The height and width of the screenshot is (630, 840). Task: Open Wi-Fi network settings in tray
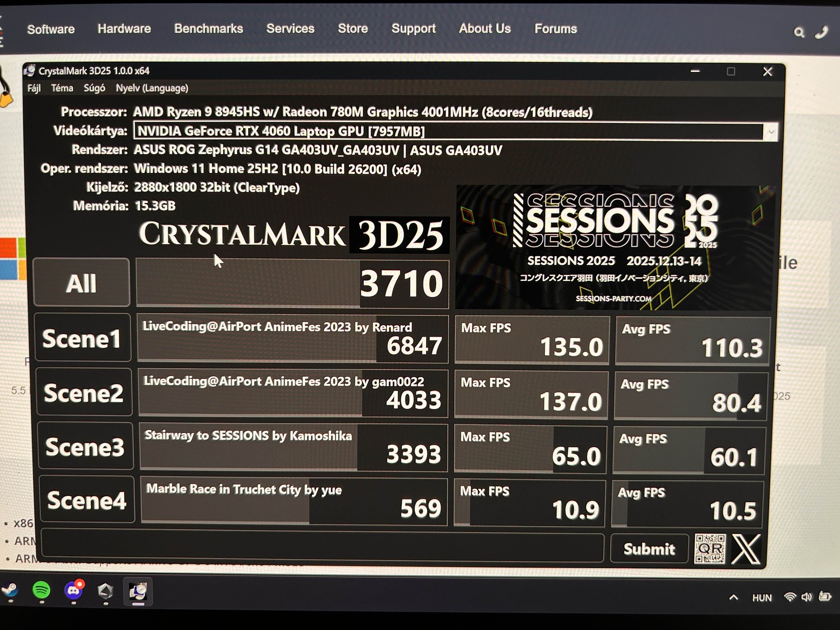[x=790, y=597]
